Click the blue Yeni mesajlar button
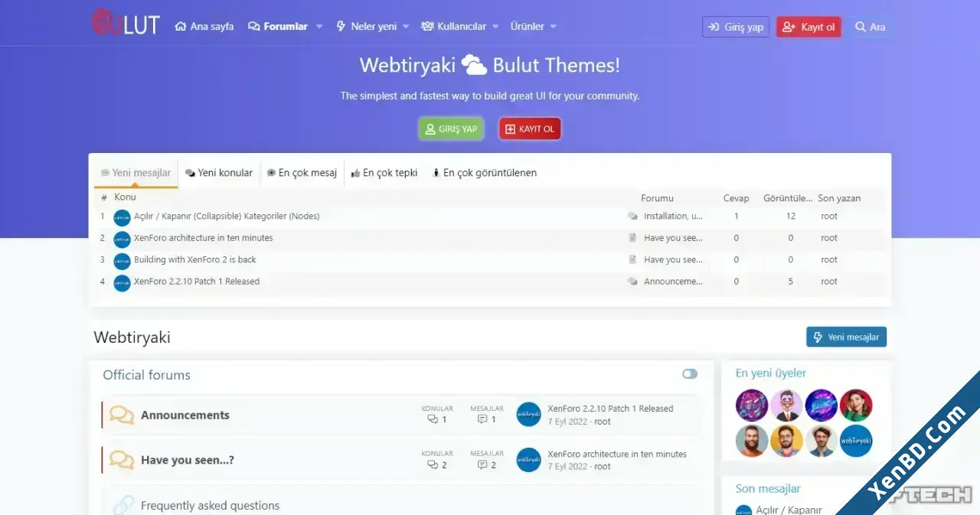 (846, 337)
